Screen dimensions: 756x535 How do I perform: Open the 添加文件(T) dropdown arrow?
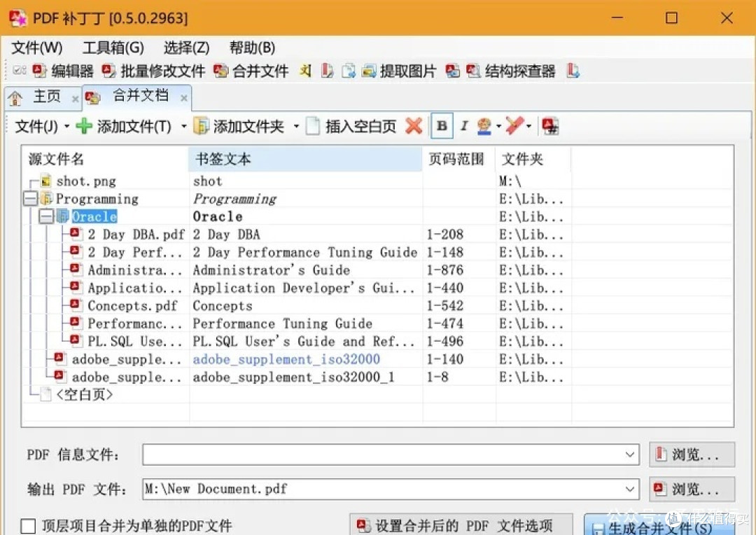[183, 126]
